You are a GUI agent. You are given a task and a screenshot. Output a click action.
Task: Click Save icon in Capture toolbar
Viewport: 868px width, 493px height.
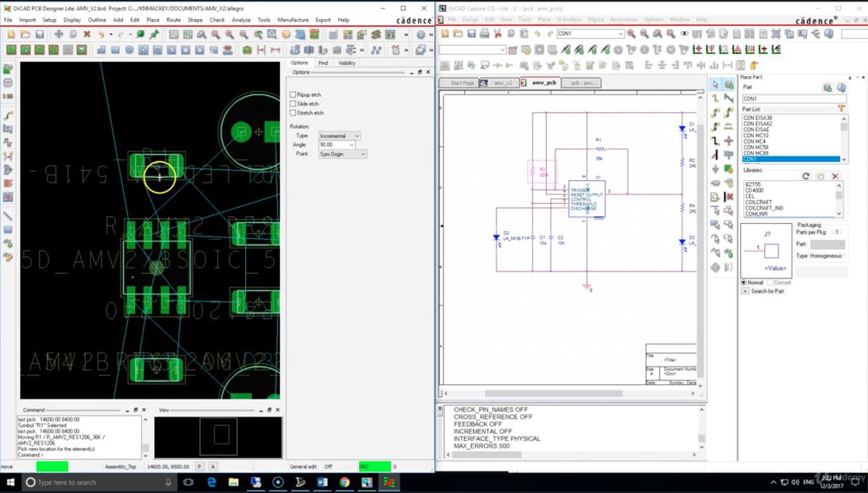pos(471,34)
